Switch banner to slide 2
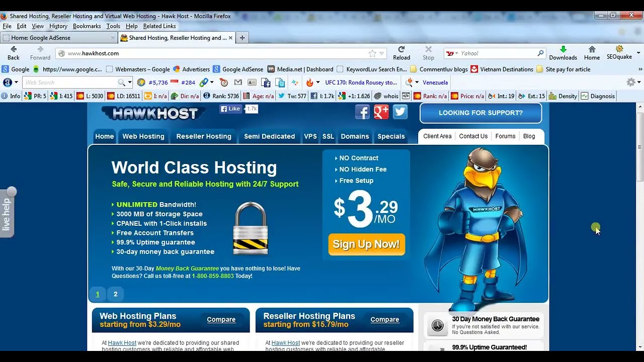Screen dimensions: 644x362 pyautogui.click(x=115, y=294)
